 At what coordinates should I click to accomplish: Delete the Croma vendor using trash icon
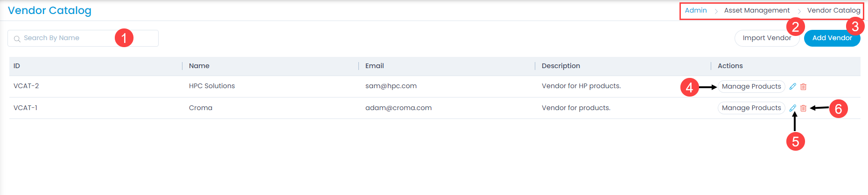[x=803, y=108]
